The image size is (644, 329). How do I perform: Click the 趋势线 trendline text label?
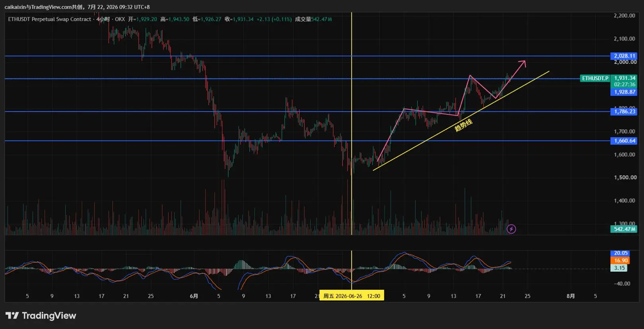[463, 125]
